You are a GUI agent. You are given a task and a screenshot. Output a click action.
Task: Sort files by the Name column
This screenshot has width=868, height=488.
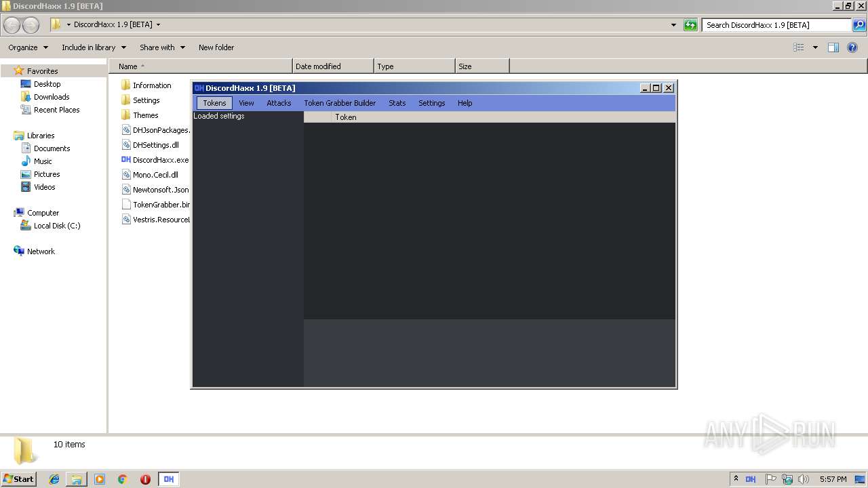pyautogui.click(x=201, y=66)
